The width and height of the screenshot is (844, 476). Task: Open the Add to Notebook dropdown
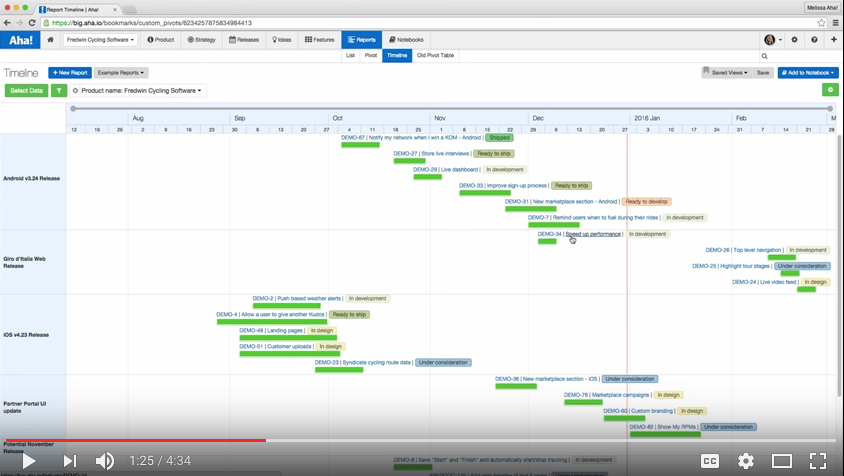[808, 73]
